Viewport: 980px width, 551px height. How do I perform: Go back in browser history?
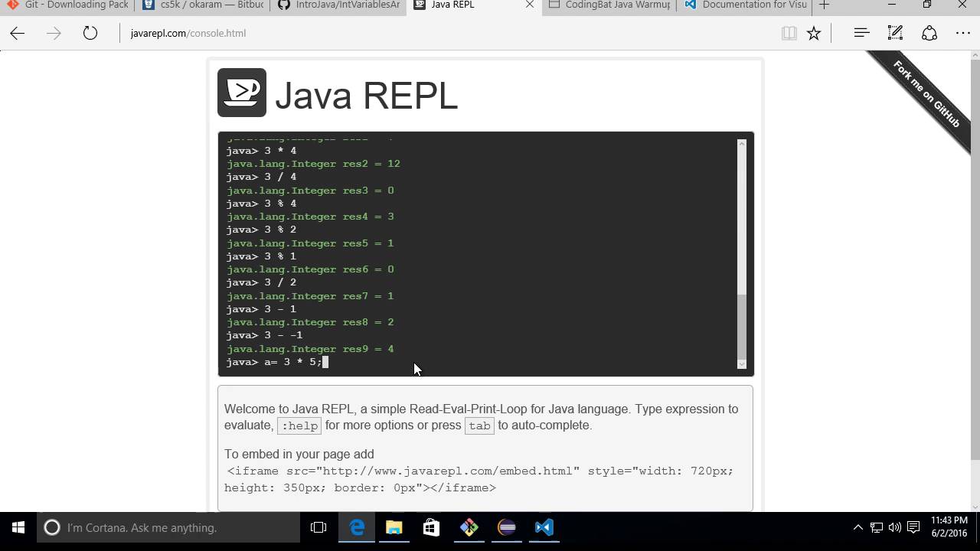18,33
